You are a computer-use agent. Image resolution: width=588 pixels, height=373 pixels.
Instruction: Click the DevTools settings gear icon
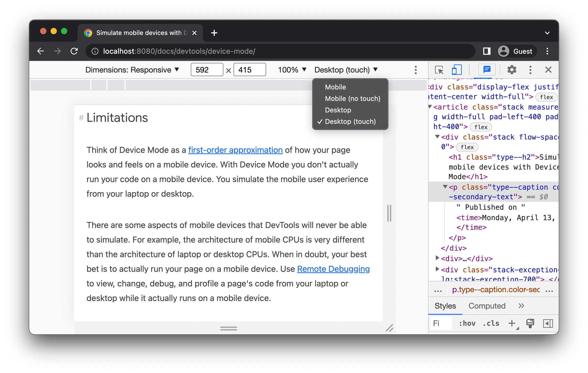coord(511,70)
